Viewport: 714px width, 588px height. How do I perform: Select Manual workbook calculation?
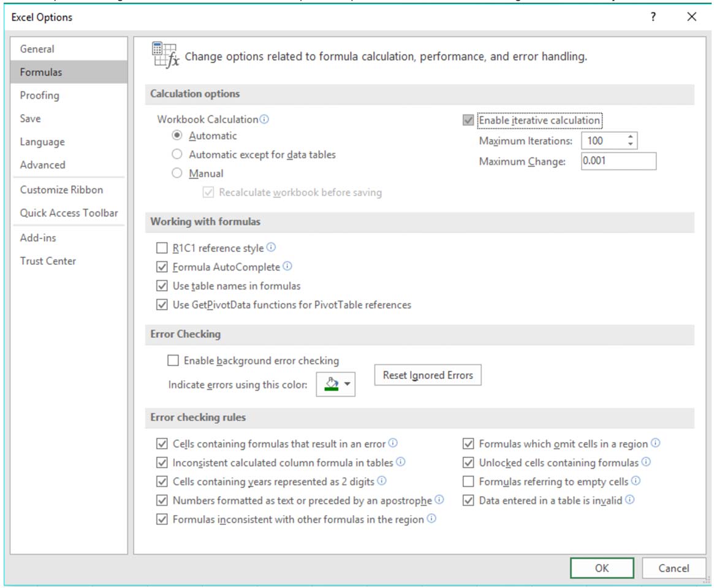click(x=177, y=173)
